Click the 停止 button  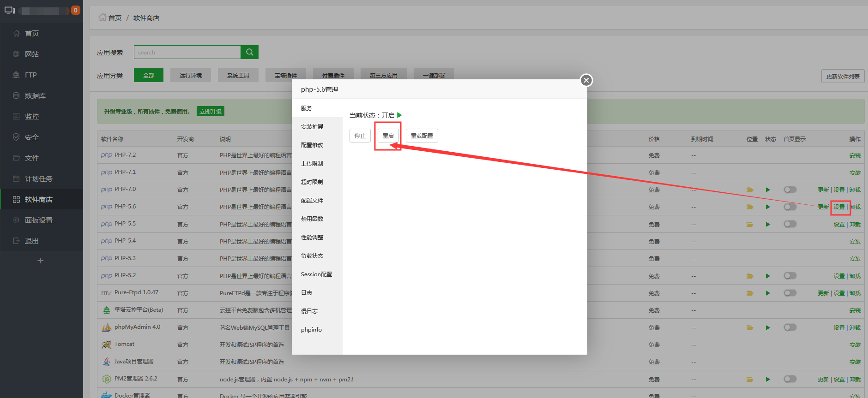click(360, 136)
